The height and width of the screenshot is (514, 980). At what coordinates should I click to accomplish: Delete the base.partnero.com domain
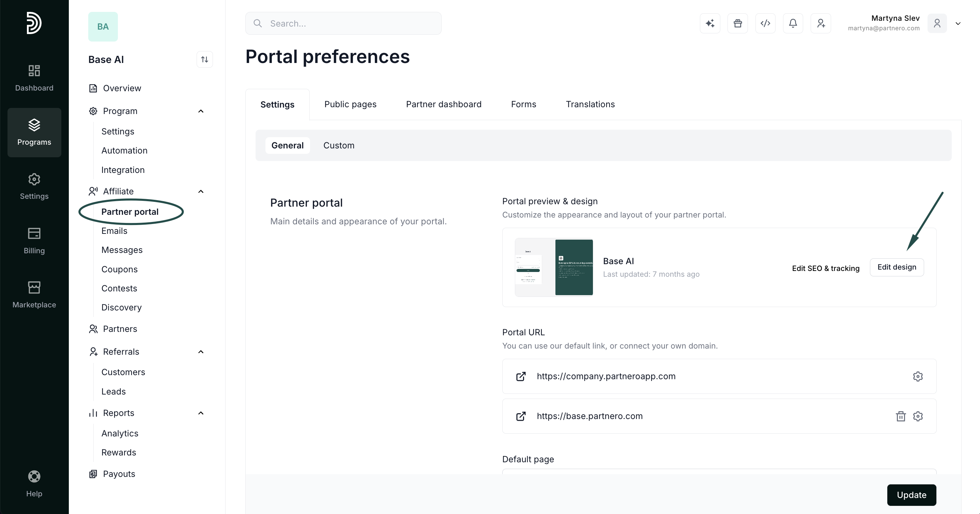901,416
